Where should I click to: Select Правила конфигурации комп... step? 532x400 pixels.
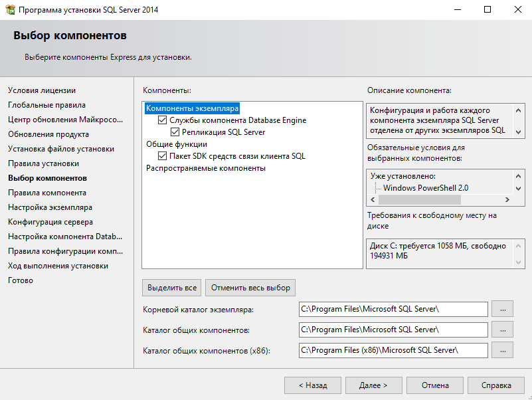66,251
